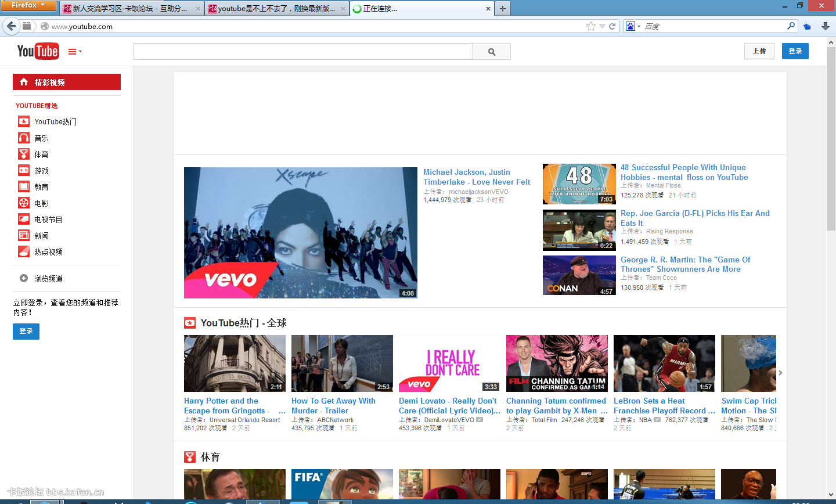Open michaeljacksonVEVO uploader link
The height and width of the screenshot is (504, 836).
click(478, 192)
